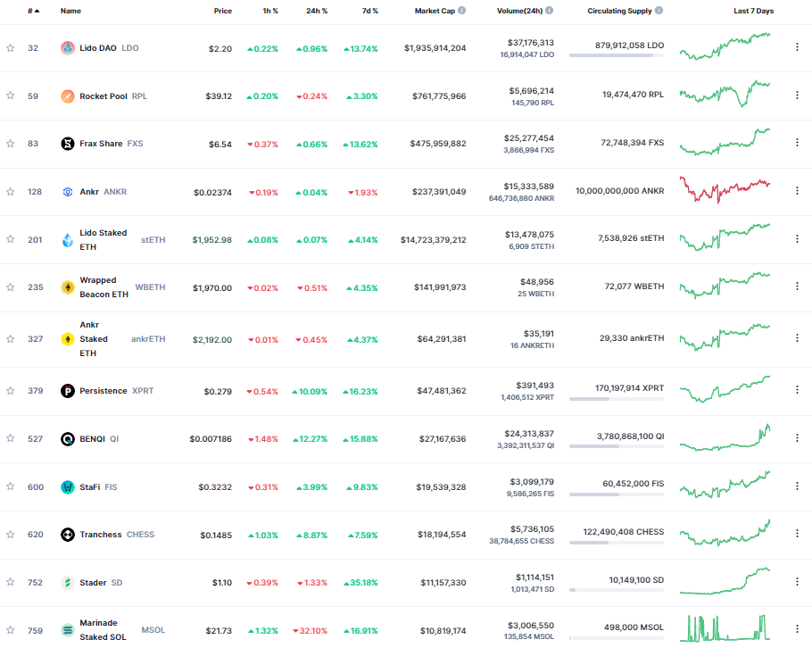The height and width of the screenshot is (648, 812).
Task: Click the Rocket Pool coin logo
Action: pyautogui.click(x=67, y=96)
